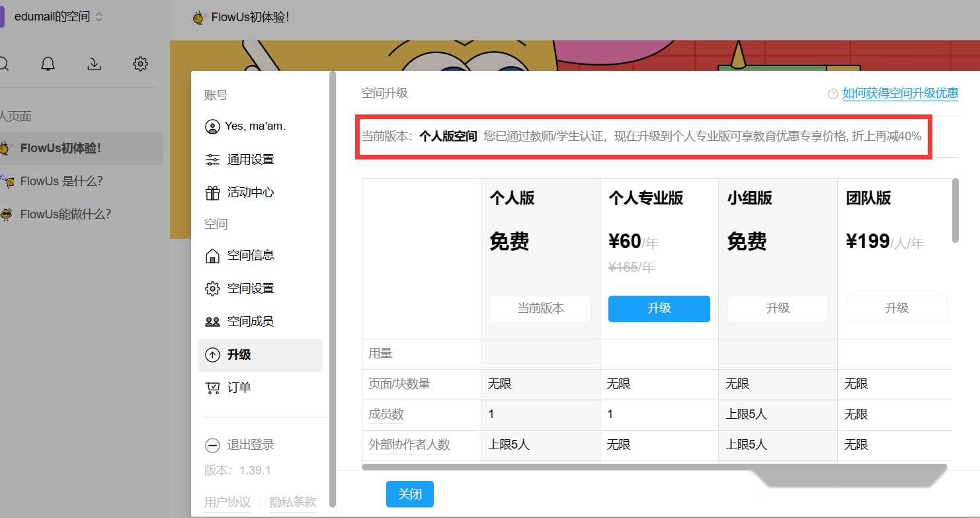Click the 外部协作者人数 row label
The width and height of the screenshot is (980, 518).
409,445
